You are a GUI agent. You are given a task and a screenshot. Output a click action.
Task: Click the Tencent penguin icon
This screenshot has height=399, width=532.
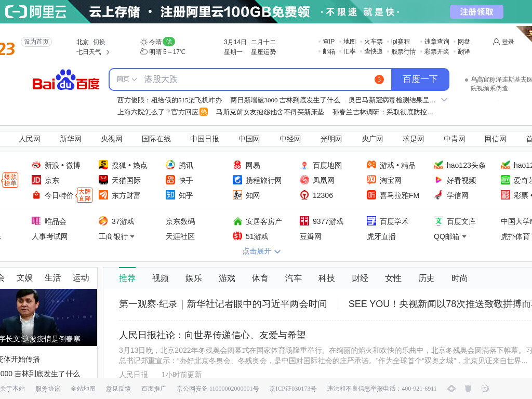pyautogui.click(x=170, y=165)
